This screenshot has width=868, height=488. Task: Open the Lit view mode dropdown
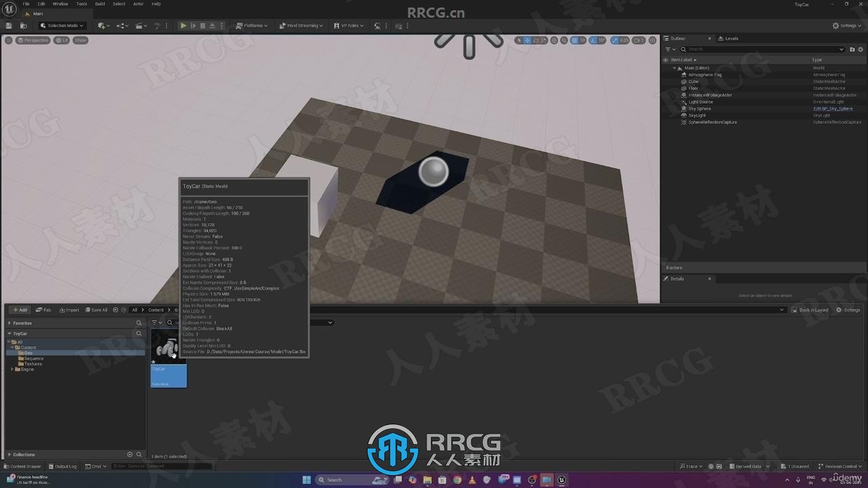(x=62, y=40)
